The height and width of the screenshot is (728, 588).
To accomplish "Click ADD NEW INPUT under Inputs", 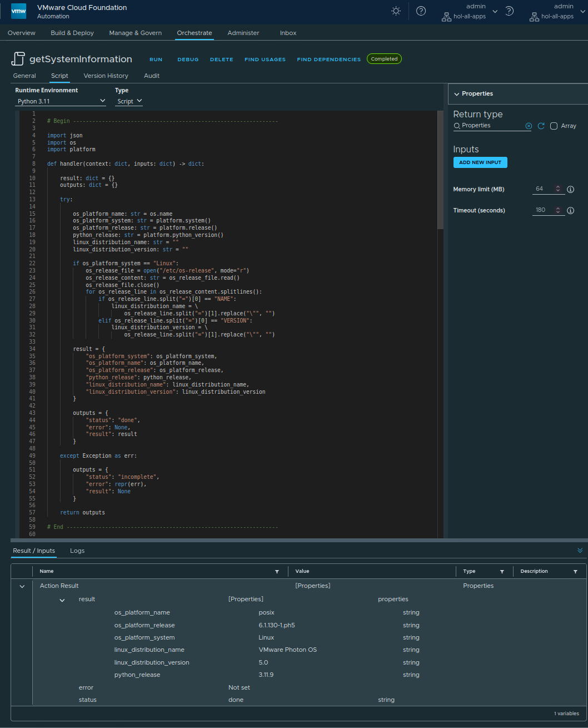I will tap(480, 162).
